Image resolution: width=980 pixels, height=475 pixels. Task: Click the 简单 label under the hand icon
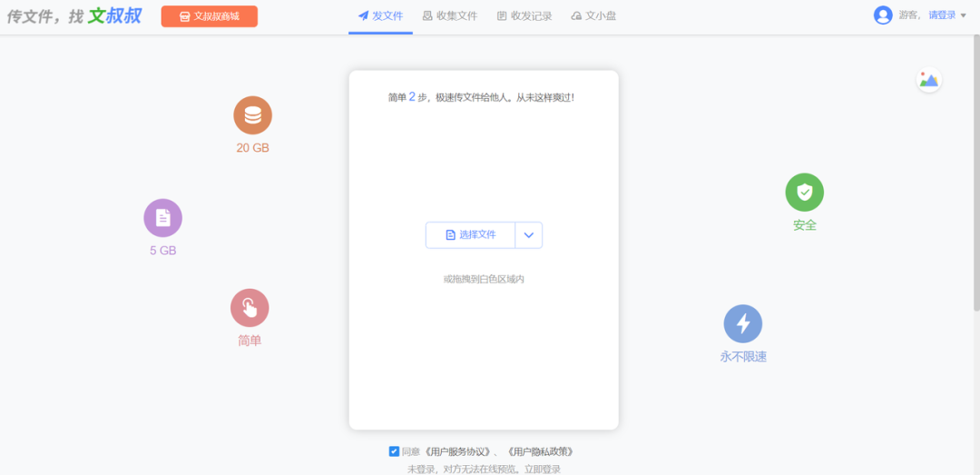(x=250, y=341)
